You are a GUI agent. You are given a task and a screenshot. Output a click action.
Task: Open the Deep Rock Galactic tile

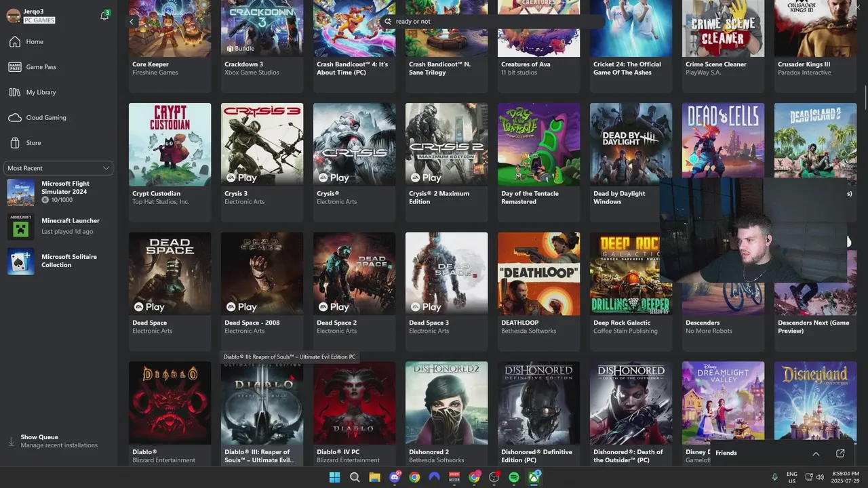click(x=631, y=291)
